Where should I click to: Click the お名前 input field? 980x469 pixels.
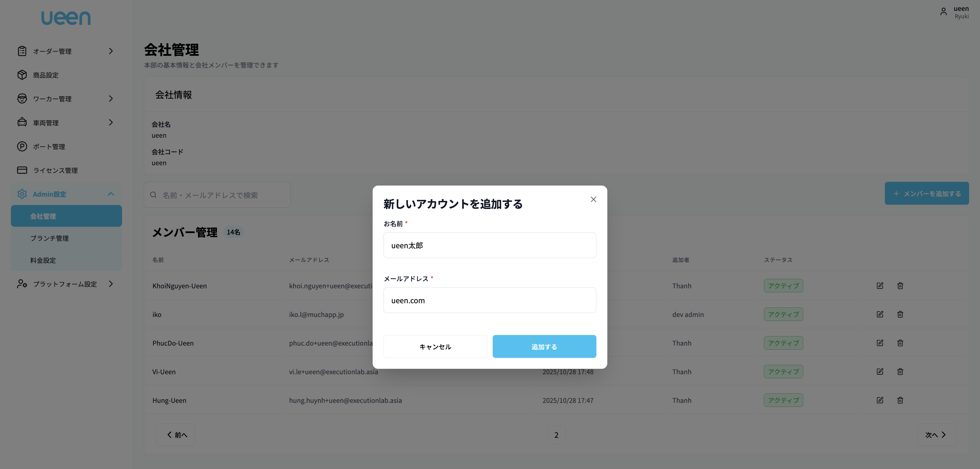coord(490,245)
